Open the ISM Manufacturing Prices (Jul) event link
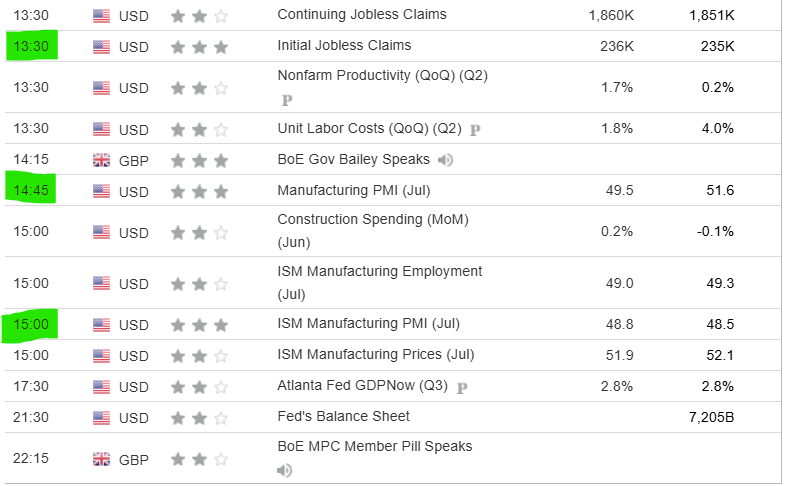This screenshot has height=486, width=795. 375,355
